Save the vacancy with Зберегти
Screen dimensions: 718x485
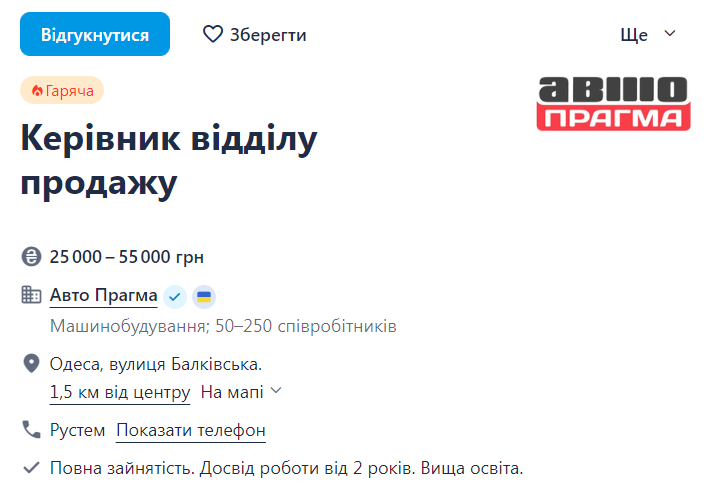pos(255,34)
